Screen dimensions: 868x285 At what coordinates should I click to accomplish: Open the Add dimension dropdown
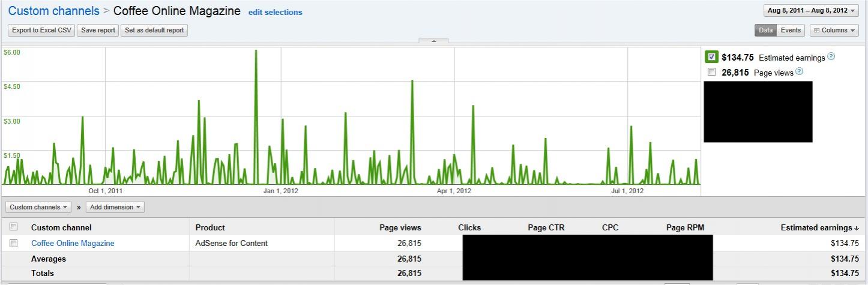point(115,207)
